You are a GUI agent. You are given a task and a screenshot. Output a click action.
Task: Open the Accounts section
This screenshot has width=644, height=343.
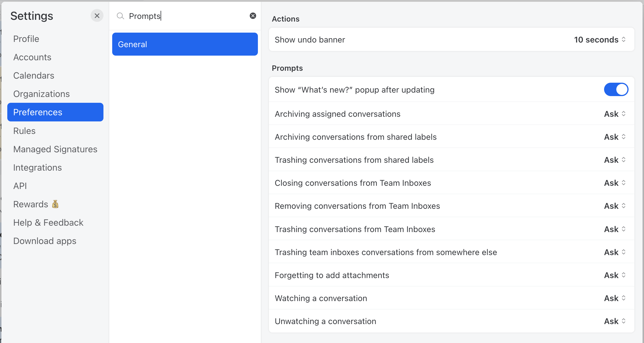point(32,57)
